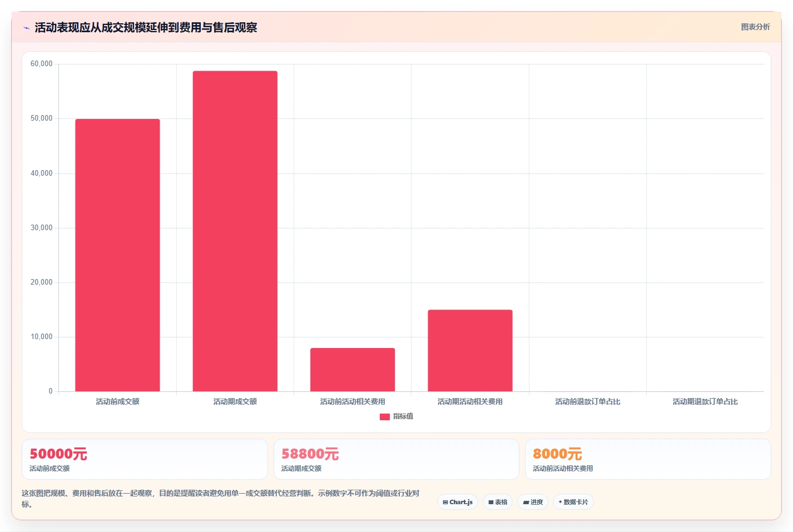Click the 活动前成交额 caption under 50000元
Image resolution: width=793 pixels, height=532 pixels.
point(49,469)
